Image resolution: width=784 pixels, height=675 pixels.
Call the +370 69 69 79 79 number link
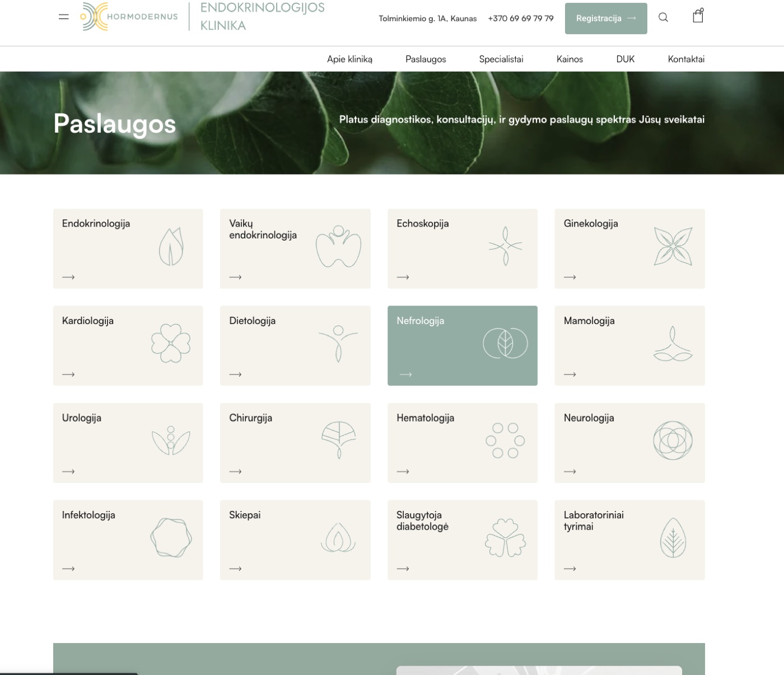[520, 18]
